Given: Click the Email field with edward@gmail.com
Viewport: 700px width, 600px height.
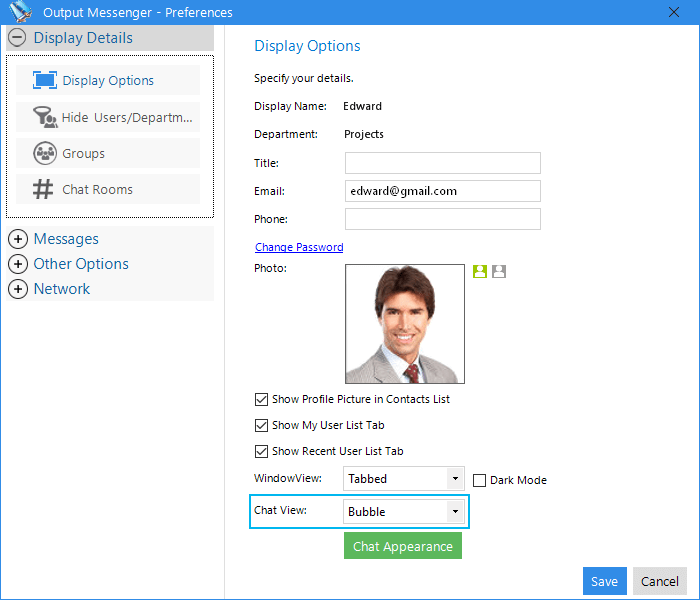Looking at the screenshot, I should (x=442, y=191).
